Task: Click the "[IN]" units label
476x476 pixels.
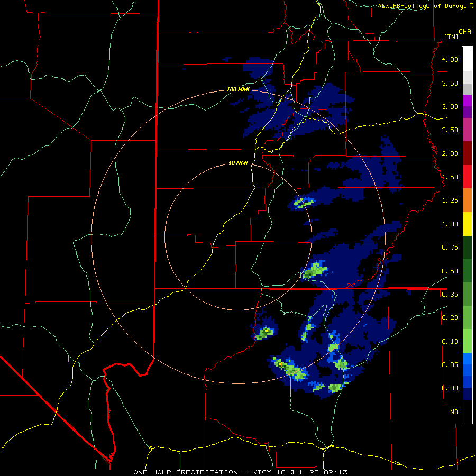Action: click(451, 36)
